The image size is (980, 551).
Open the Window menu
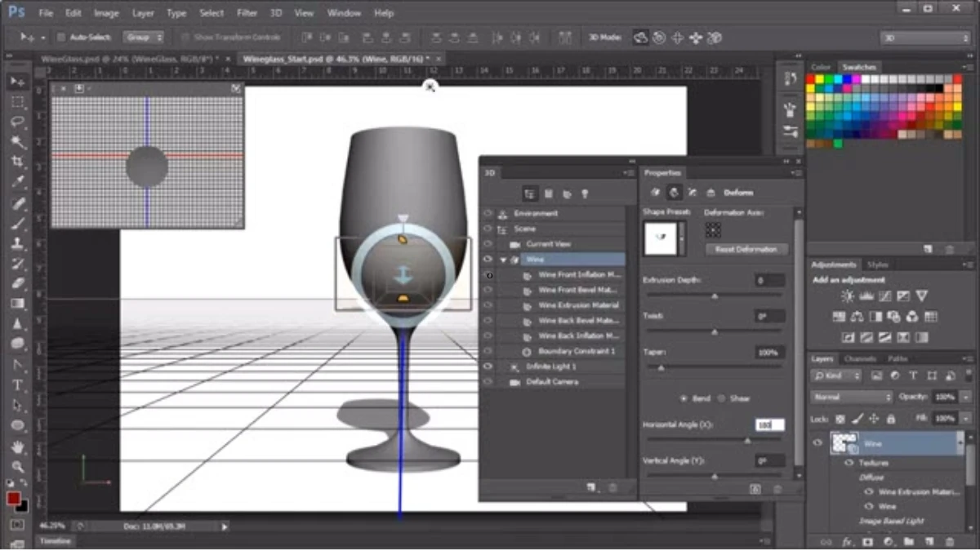point(344,13)
